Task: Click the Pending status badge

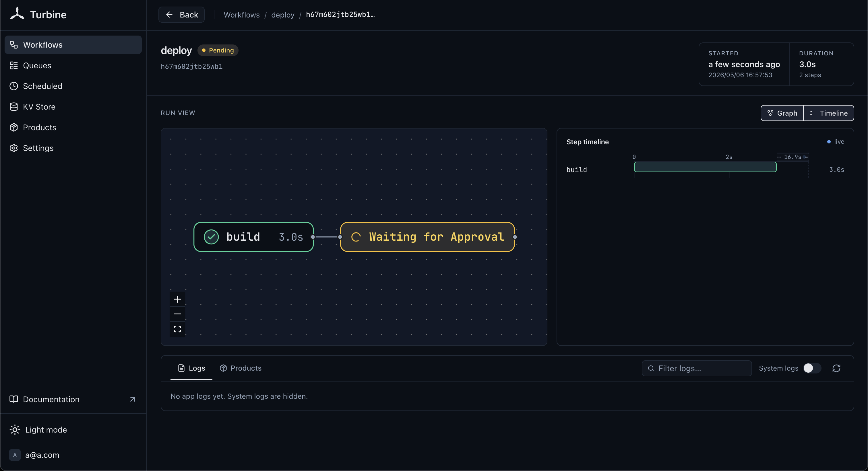Action: [218, 50]
